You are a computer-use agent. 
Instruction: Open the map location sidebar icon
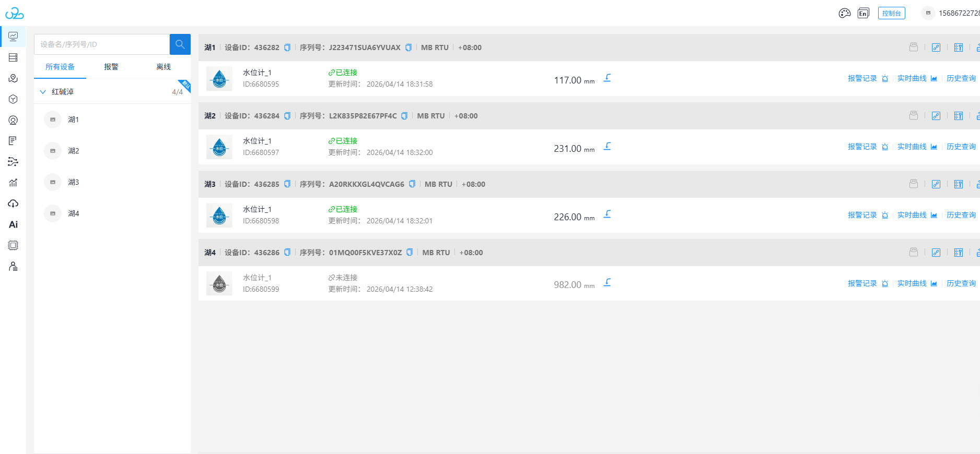pyautogui.click(x=13, y=78)
